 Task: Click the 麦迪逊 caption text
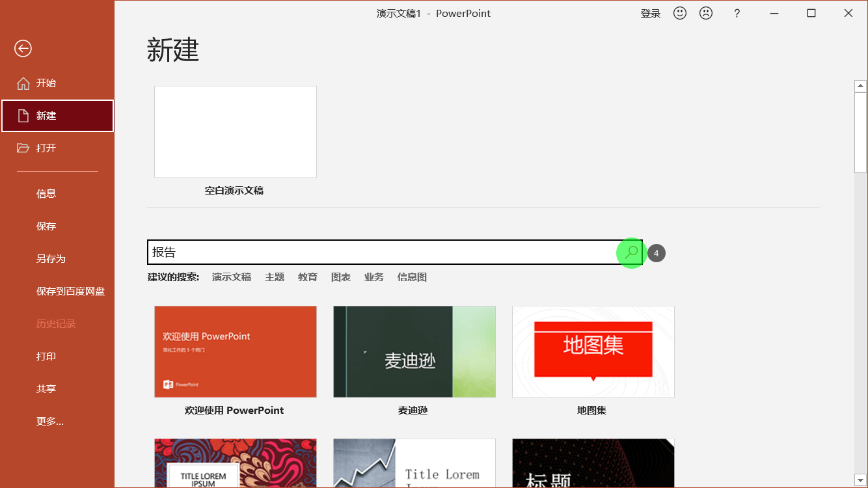413,411
